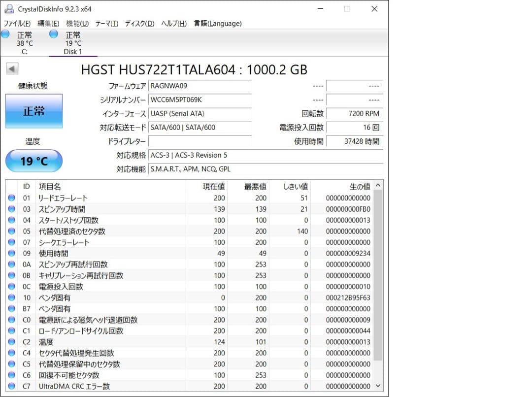Click the power on hours value 37428 時間
This screenshot has width=532, height=397.
355,141
